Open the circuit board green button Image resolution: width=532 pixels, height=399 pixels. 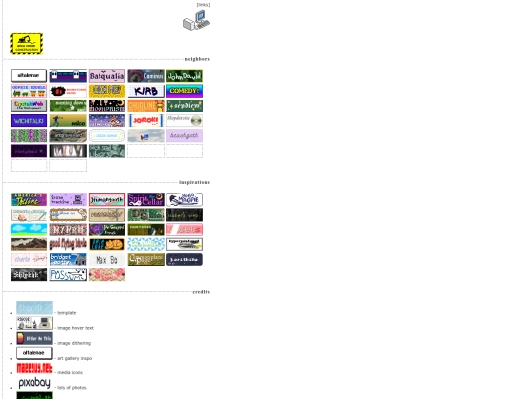coord(146,215)
